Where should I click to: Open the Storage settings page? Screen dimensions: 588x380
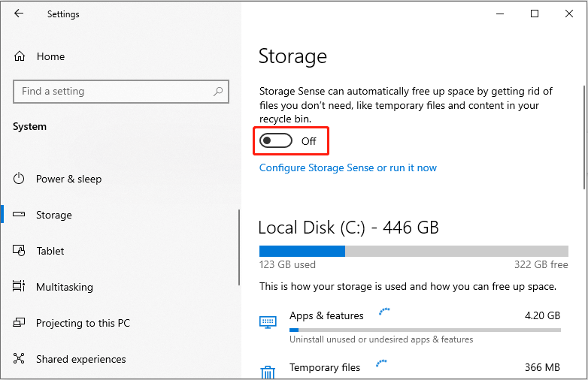[54, 215]
